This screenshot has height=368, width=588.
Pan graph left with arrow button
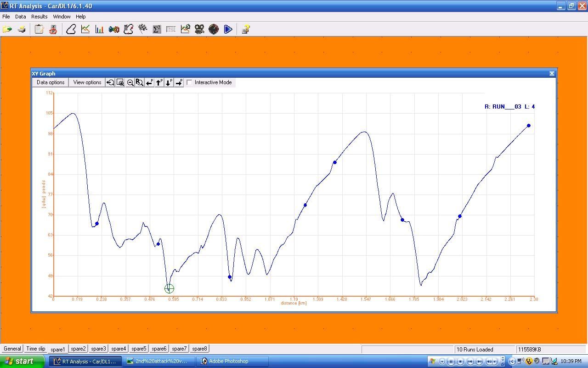(149, 83)
